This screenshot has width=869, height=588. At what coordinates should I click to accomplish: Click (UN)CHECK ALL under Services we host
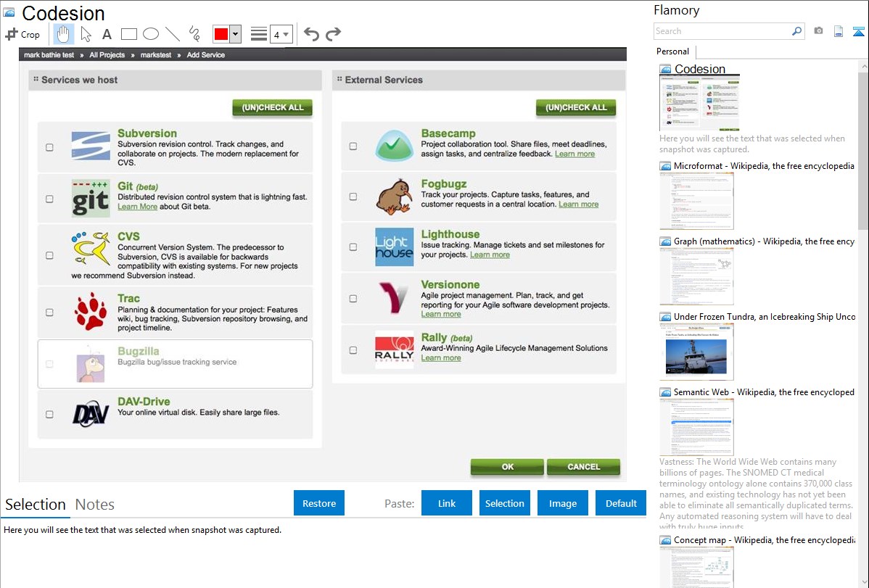coord(272,107)
